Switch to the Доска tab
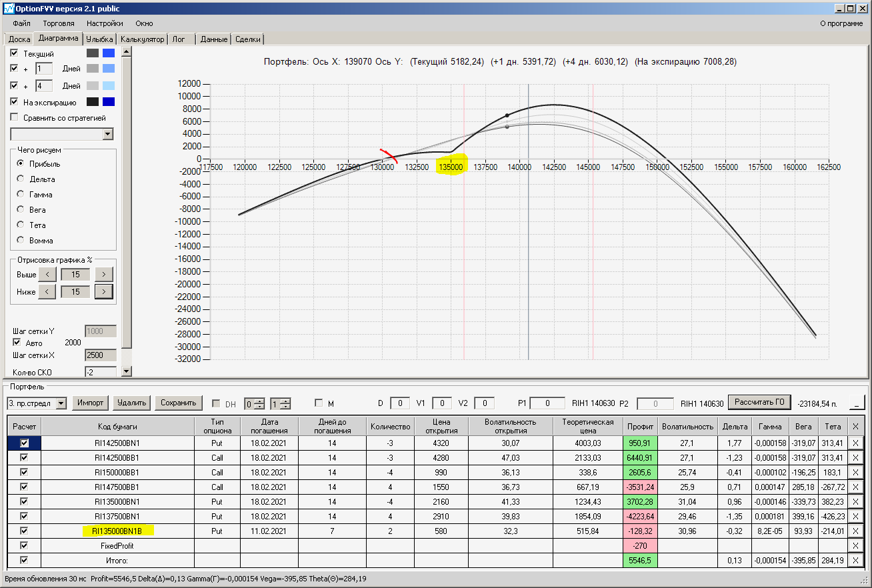Viewport: 872px width, 588px height. [x=19, y=39]
